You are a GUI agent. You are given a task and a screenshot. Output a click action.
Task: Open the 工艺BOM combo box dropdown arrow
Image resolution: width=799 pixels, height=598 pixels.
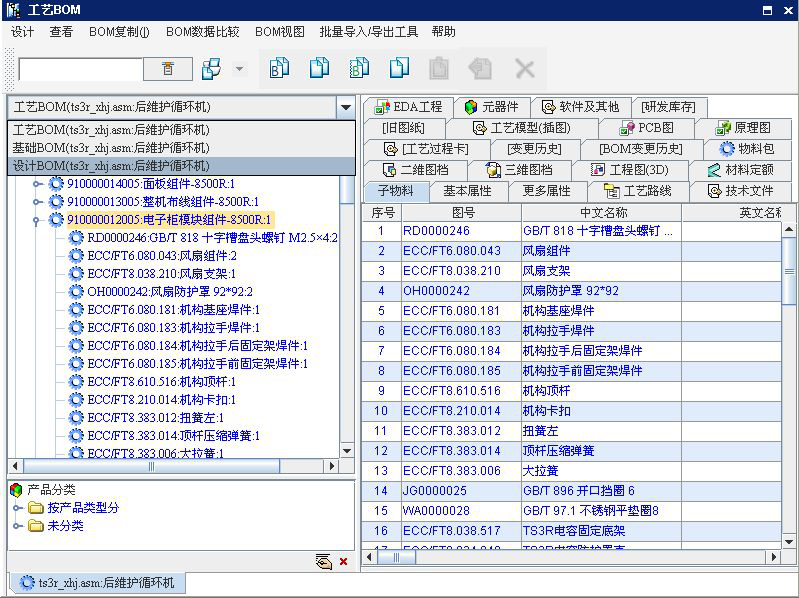345,107
